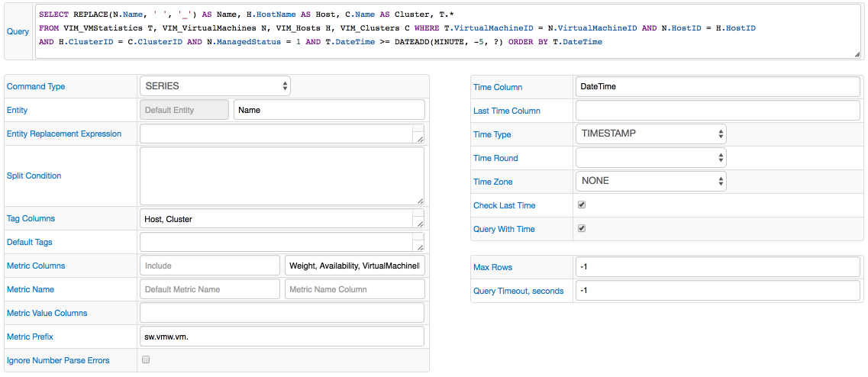Click the Metric Columns Include field
The image size is (868, 377).
pyautogui.click(x=210, y=265)
